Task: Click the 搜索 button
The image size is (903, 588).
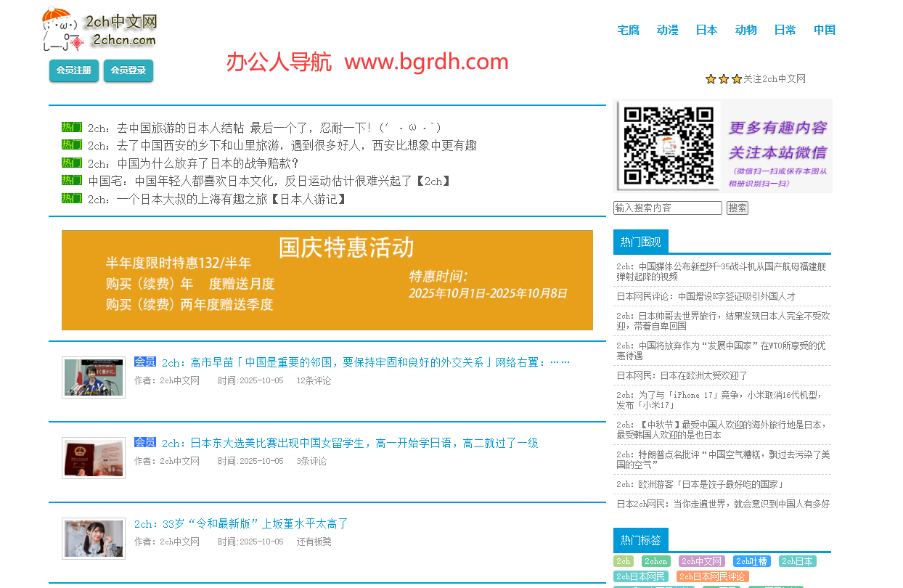Action: pyautogui.click(x=737, y=208)
